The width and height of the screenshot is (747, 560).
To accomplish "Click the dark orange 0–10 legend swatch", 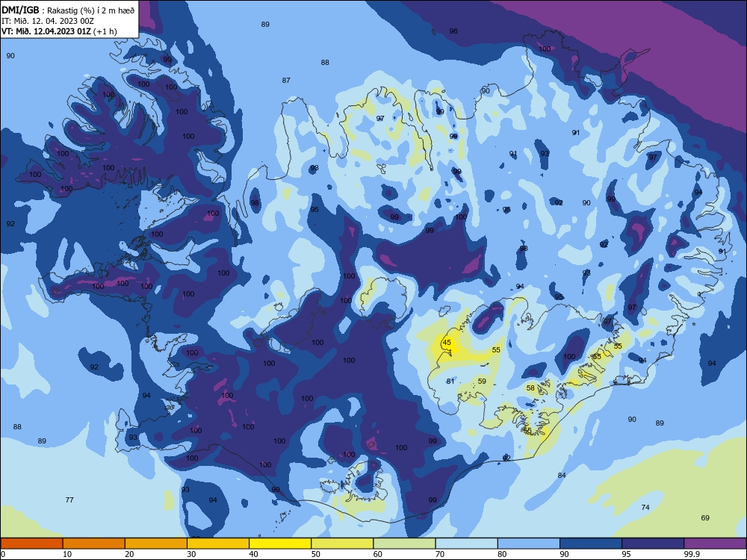I will coord(31,544).
